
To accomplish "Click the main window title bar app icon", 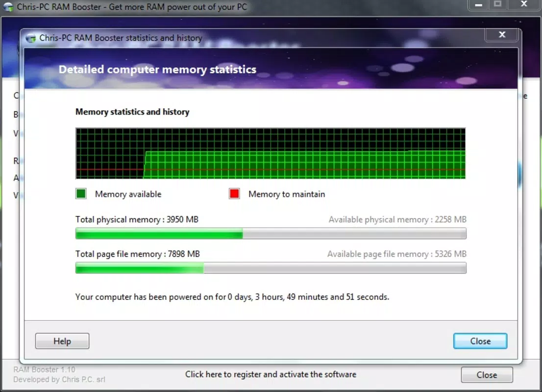I will pyautogui.click(x=8, y=7).
